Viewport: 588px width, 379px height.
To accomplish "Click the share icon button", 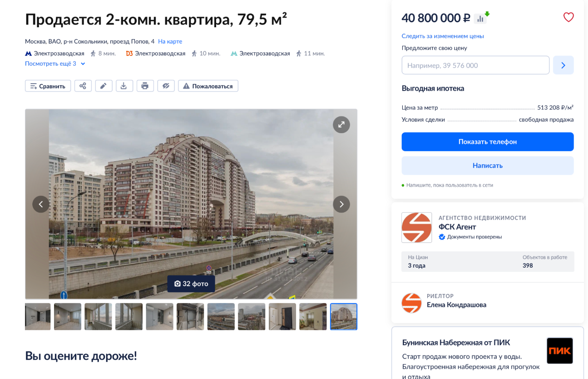I will point(83,86).
